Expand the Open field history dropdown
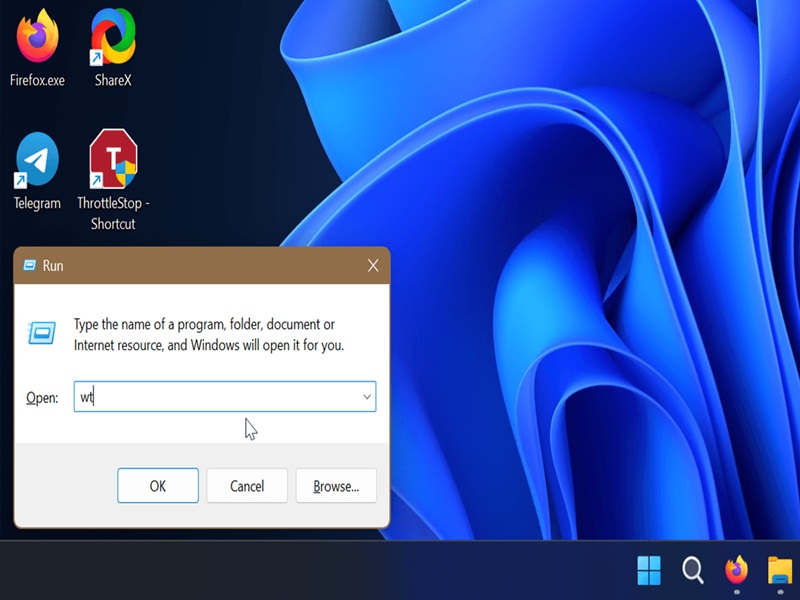 [x=366, y=396]
